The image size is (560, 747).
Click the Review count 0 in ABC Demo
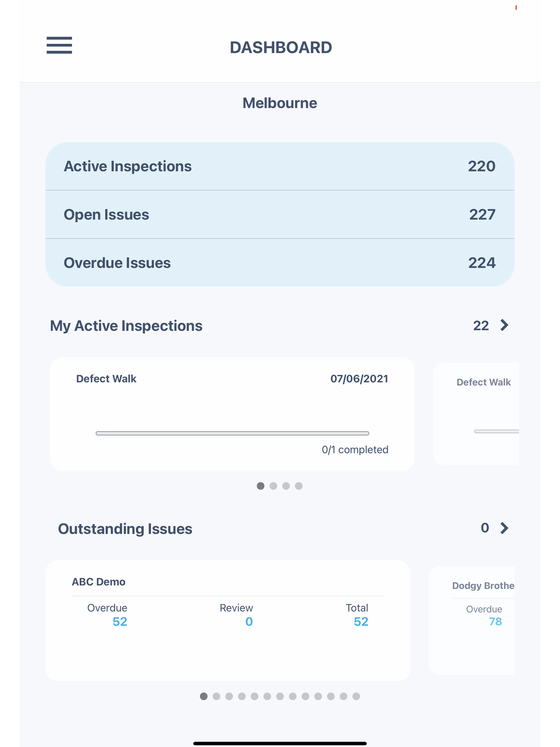pos(249,621)
